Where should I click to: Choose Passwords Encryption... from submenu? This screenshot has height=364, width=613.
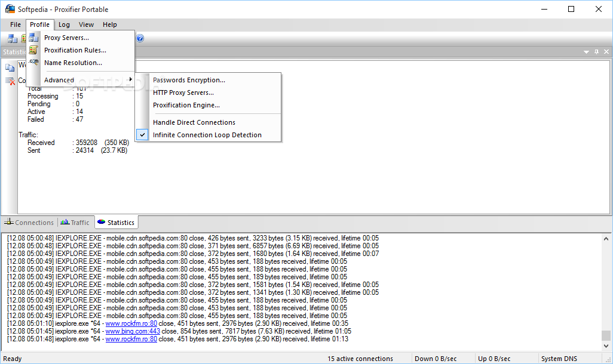point(209,80)
